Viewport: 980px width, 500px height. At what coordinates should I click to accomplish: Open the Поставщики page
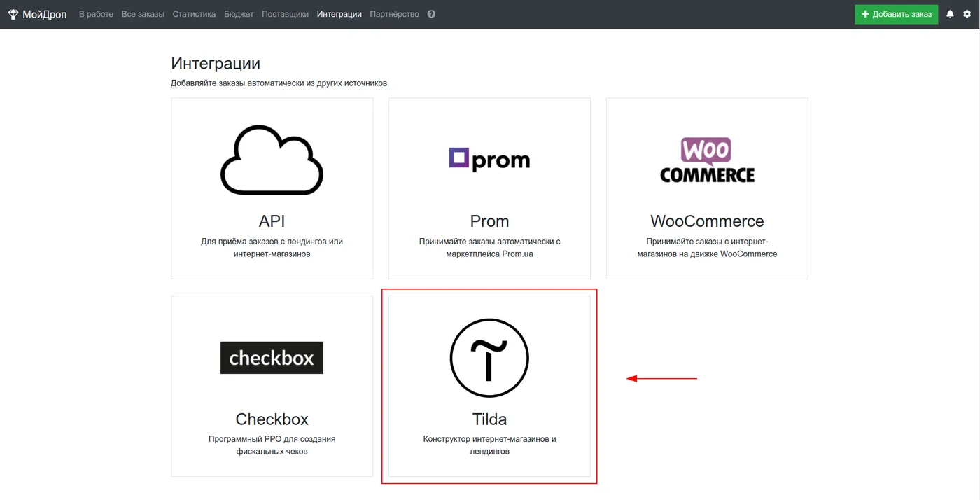pyautogui.click(x=285, y=14)
